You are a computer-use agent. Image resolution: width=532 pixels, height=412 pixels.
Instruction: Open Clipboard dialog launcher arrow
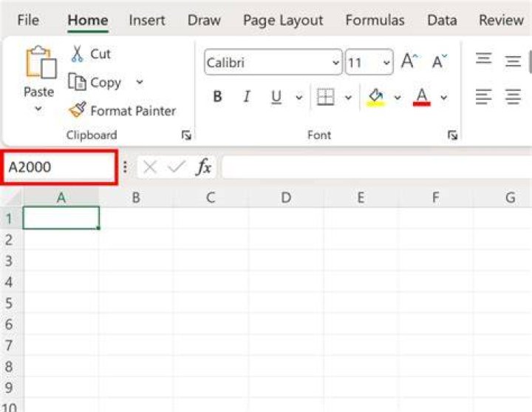coord(186,135)
